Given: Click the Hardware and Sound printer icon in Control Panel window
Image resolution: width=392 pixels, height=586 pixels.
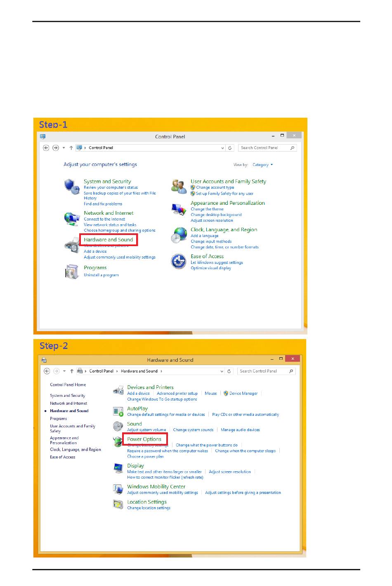Looking at the screenshot, I should (71, 245).
